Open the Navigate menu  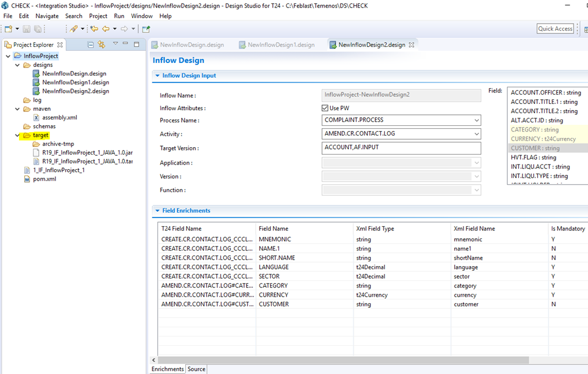[47, 16]
